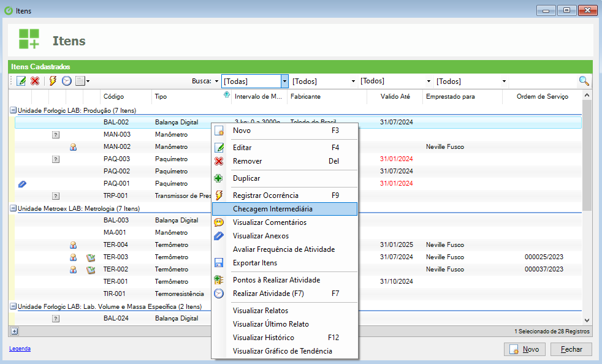Click the borrowed-user icon on row TER-002

point(73,270)
